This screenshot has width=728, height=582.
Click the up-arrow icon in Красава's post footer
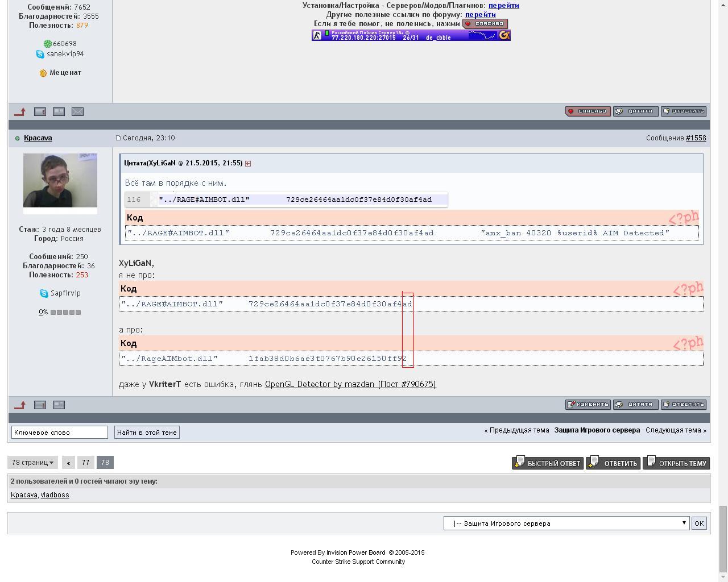20,405
